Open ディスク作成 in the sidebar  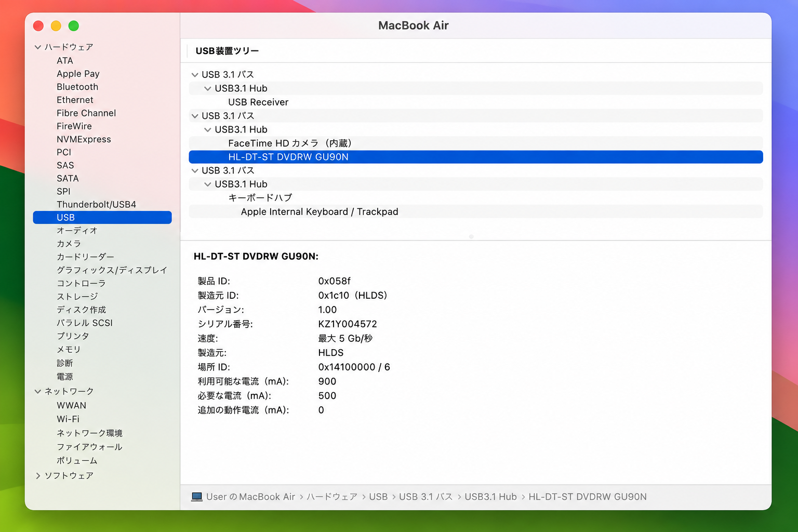point(81,310)
